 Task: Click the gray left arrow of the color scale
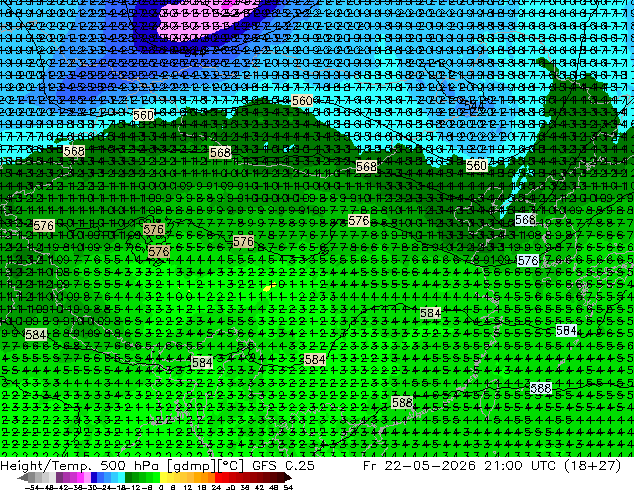22,477
